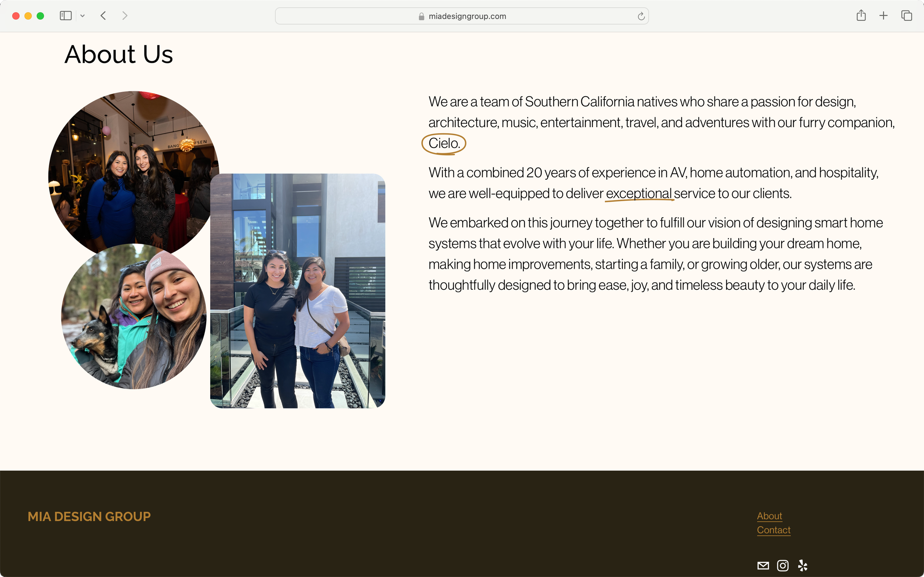The image size is (924, 577).
Task: Click the About Us heading
Action: pyautogui.click(x=119, y=54)
